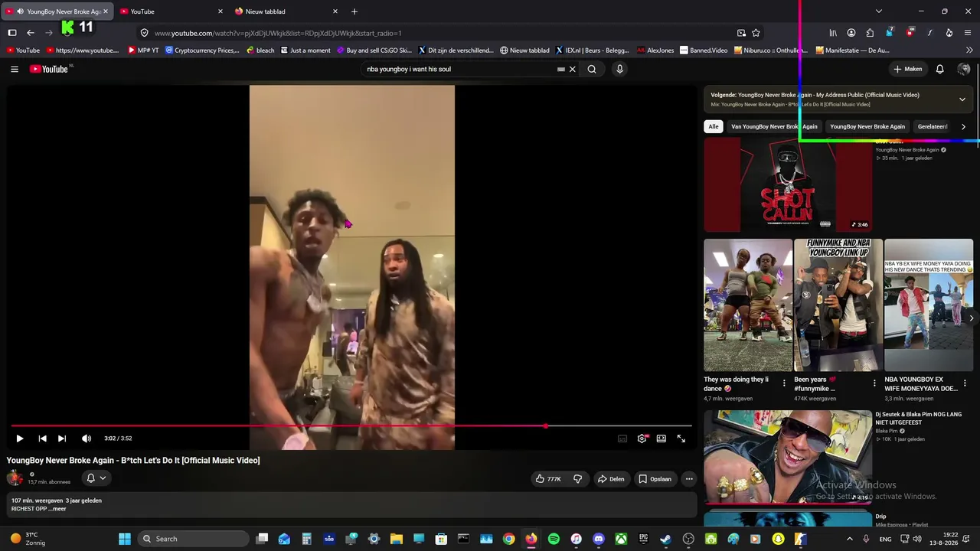Switch to the second YouTube browser tab

click(171, 11)
